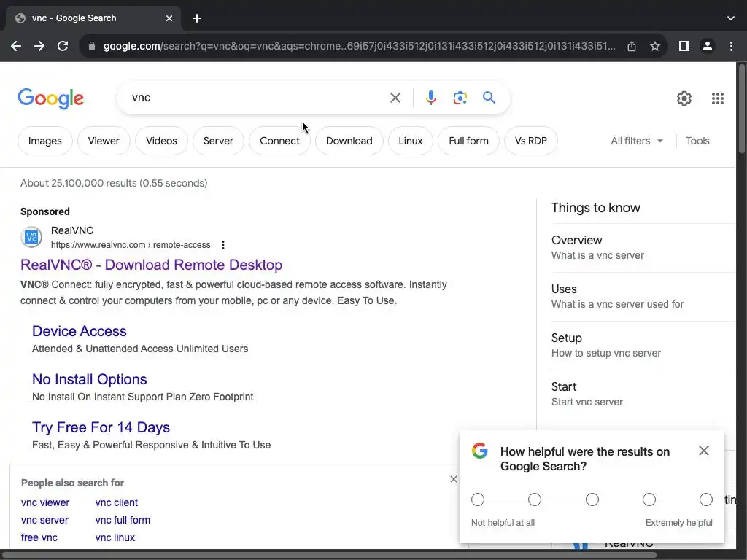Select the Viewer filter chip
Screen dimensions: 747x560
[x=104, y=141]
